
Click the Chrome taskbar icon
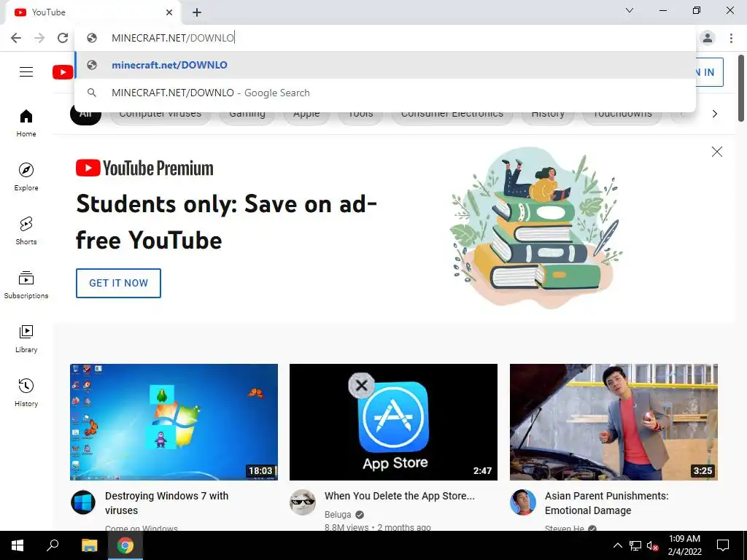125,545
